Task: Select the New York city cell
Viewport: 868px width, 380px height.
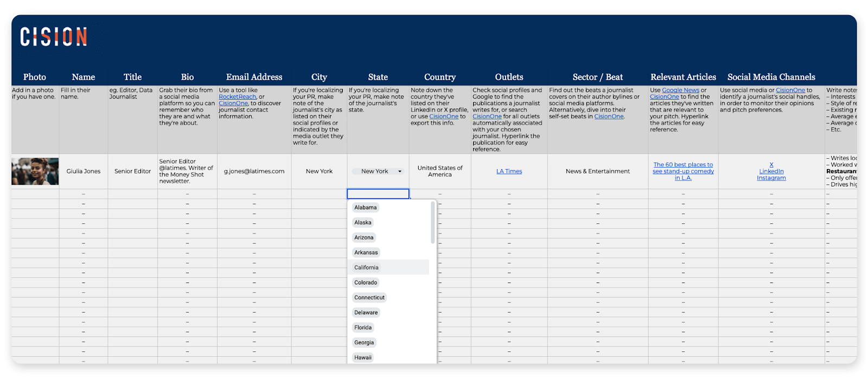Action: [319, 171]
